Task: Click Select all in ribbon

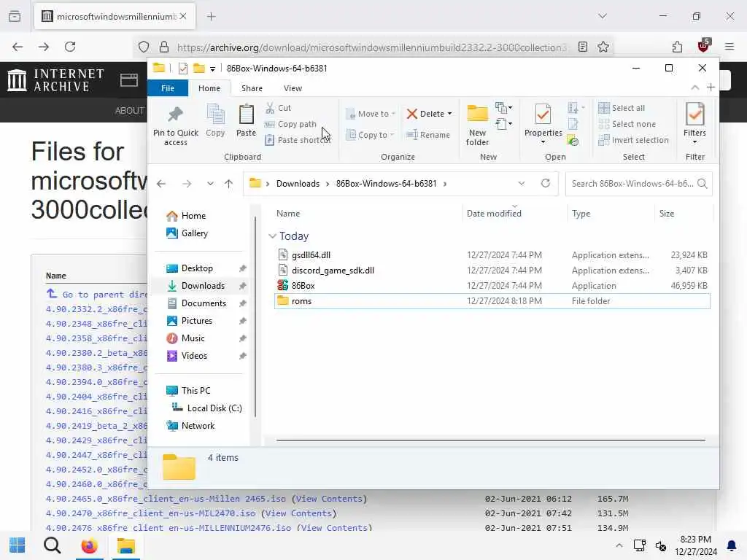Action: coord(622,108)
